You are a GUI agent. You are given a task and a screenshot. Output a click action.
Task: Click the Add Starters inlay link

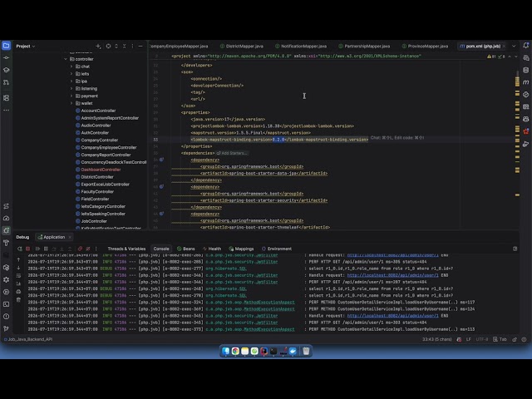(x=232, y=153)
